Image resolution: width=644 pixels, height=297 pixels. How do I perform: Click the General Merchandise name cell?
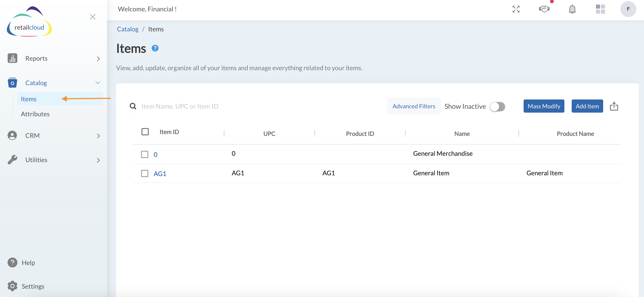point(442,153)
